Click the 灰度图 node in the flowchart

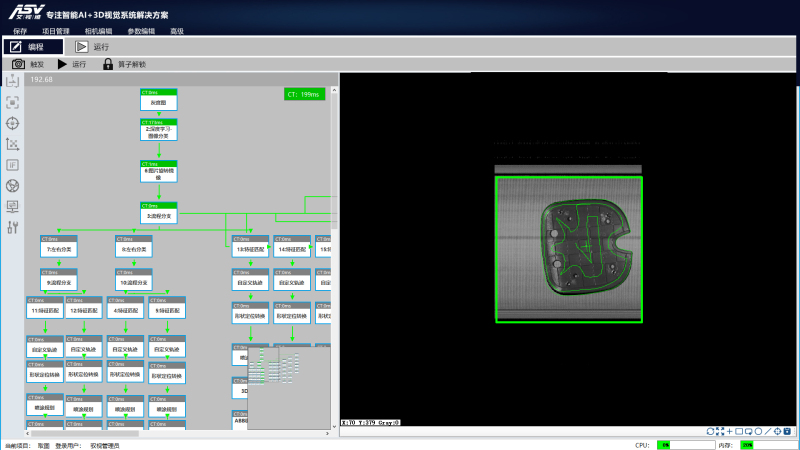pos(158,102)
